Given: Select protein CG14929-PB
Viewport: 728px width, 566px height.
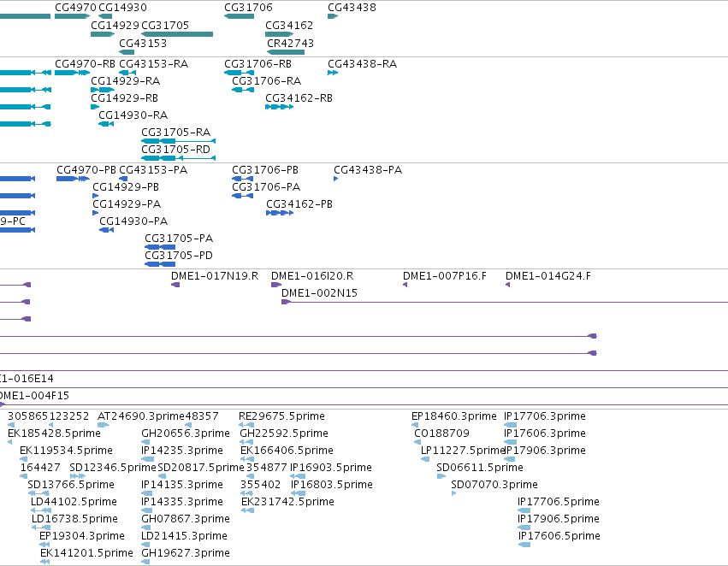Looking at the screenshot, I should click(95, 196).
